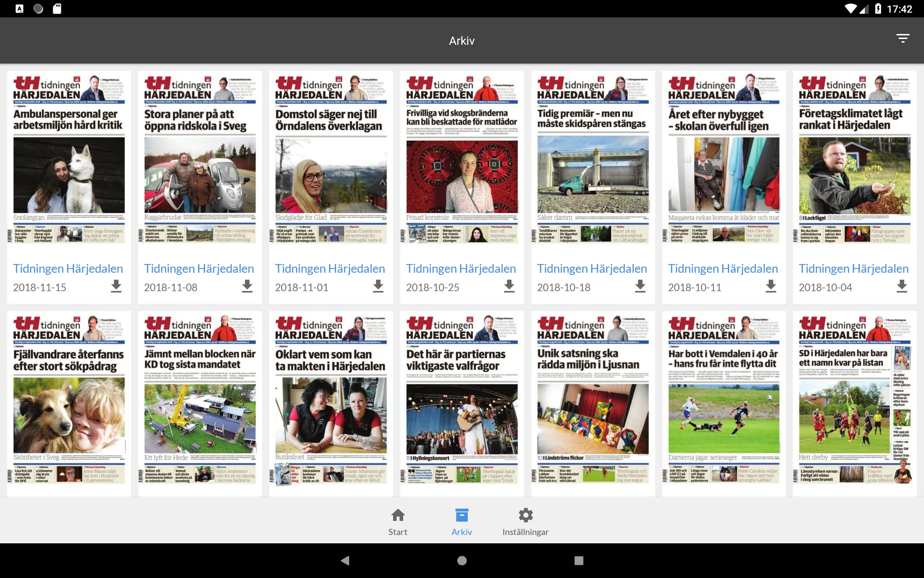This screenshot has height=578, width=924.
Task: Open the filter icon in the Arkiv header
Action: point(903,38)
